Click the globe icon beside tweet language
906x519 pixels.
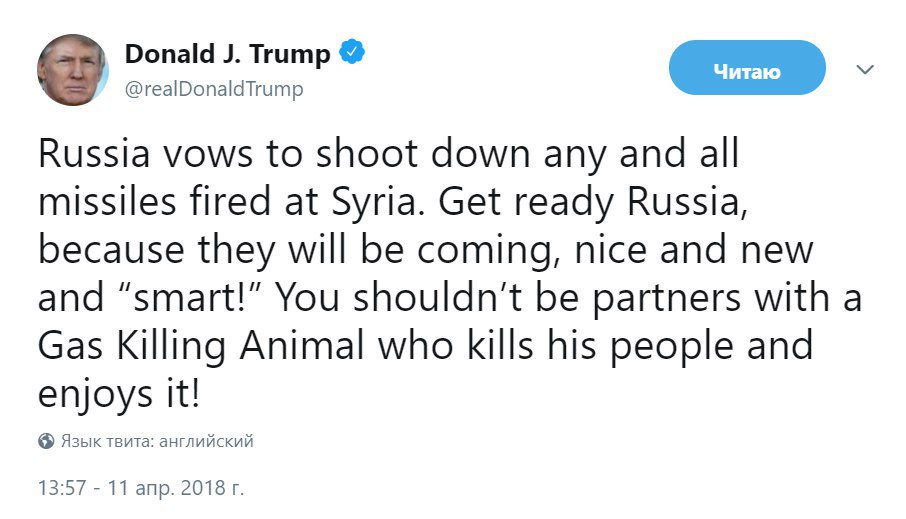click(46, 441)
